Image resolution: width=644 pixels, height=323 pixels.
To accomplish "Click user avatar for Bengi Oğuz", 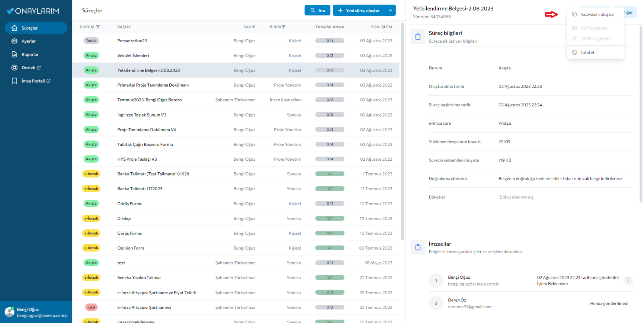I will point(10,312).
